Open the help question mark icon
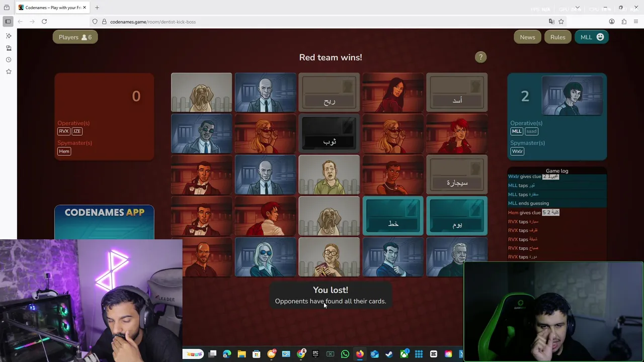The height and width of the screenshot is (362, 644). coord(480,57)
